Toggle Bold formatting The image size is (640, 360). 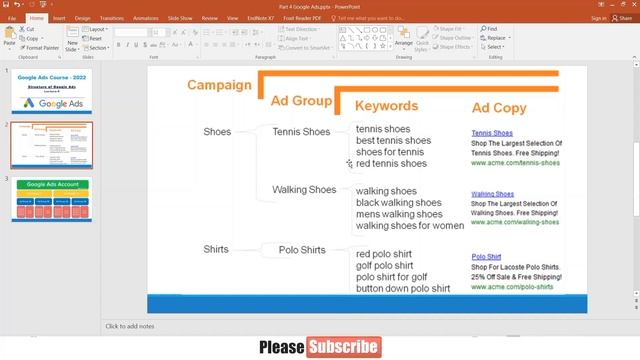click(x=118, y=44)
